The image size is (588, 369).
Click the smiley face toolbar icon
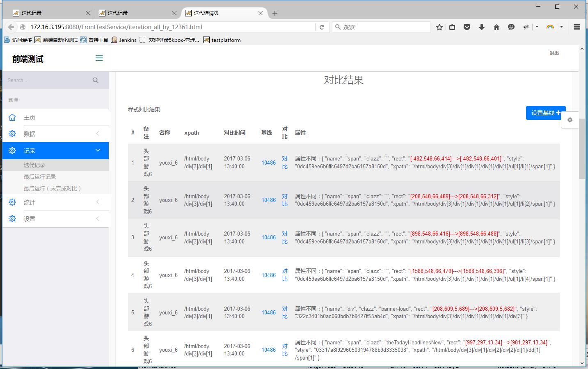pos(511,27)
